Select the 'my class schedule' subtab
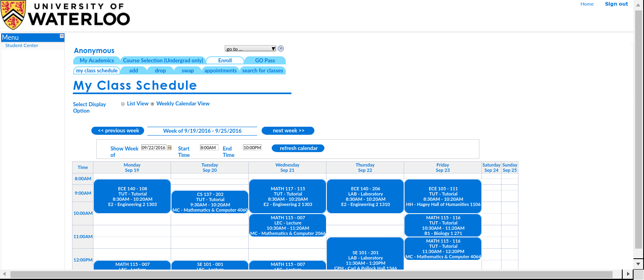 click(x=97, y=70)
